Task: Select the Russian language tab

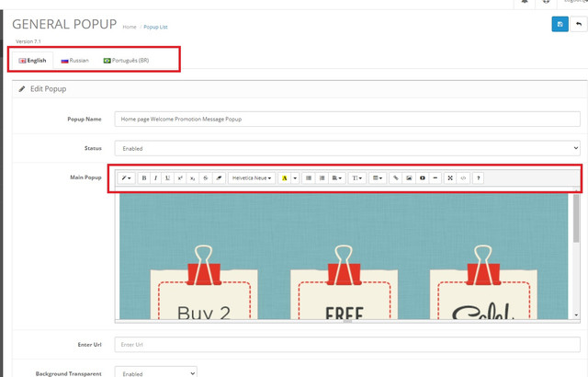Action: (x=75, y=61)
